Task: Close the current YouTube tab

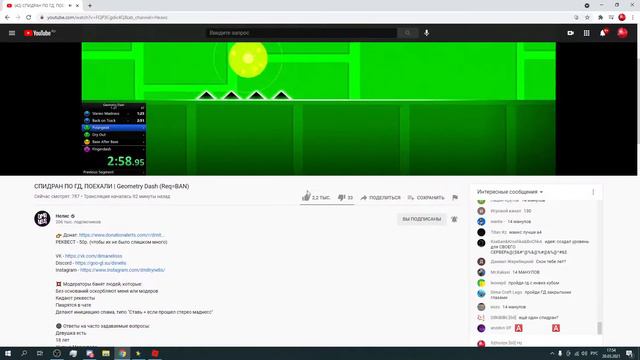Action: (77, 6)
